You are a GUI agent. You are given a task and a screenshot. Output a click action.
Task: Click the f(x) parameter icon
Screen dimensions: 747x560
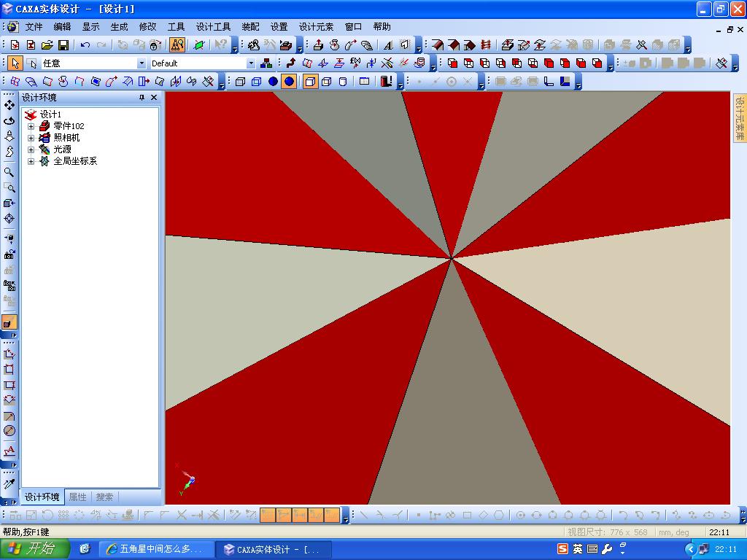(355, 63)
